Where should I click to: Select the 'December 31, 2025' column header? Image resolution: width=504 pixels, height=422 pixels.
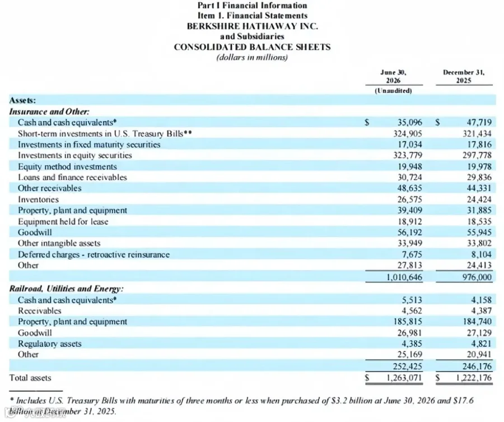click(x=464, y=76)
